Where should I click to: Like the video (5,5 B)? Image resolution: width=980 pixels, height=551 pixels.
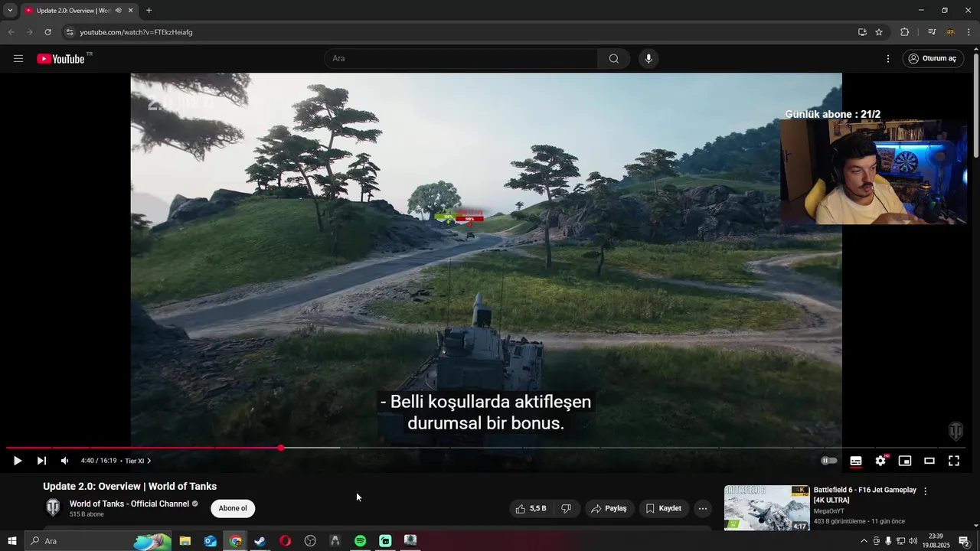[x=531, y=508]
